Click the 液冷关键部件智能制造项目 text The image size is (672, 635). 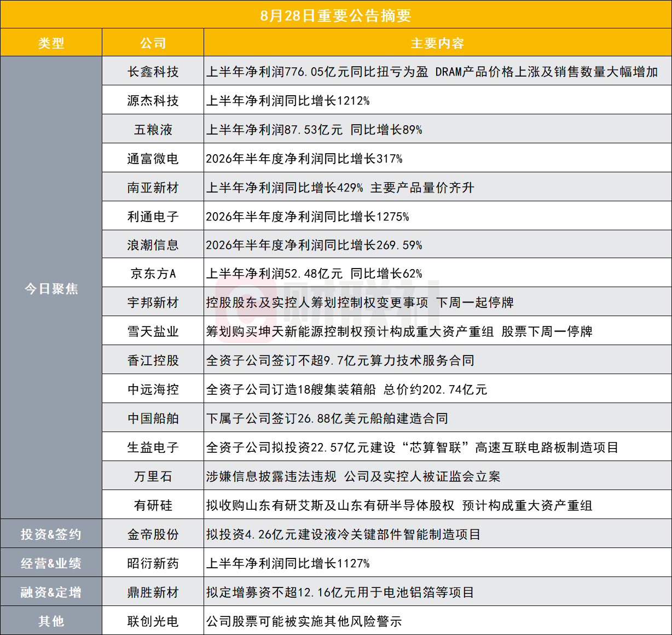pos(344,534)
